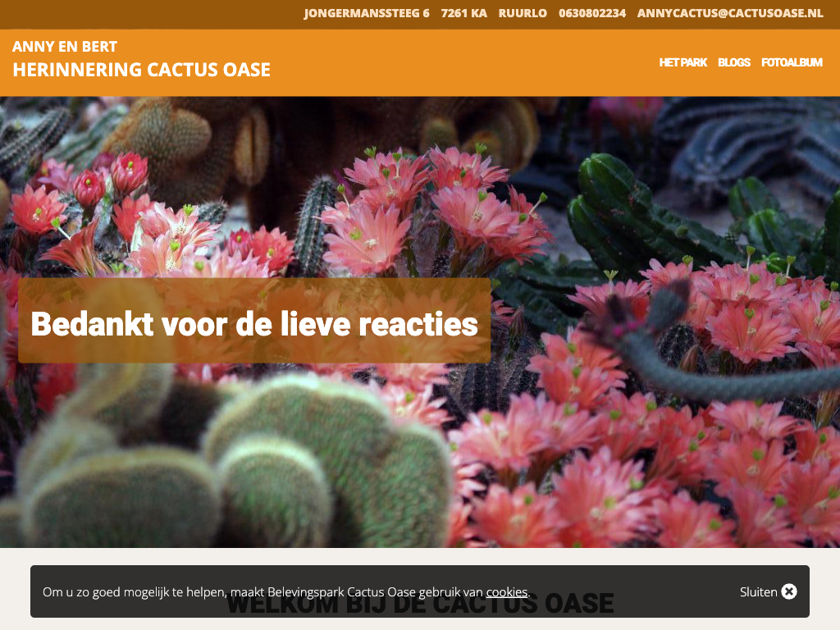Screen dimensions: 840x630
Task: Click the Sluiten text in cookie bar
Action: pos(758,591)
